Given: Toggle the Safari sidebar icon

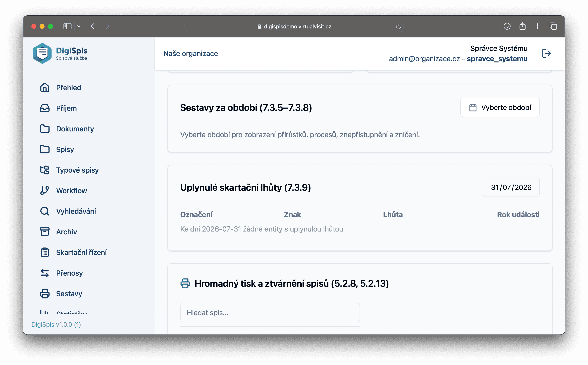Looking at the screenshot, I should 67,26.
